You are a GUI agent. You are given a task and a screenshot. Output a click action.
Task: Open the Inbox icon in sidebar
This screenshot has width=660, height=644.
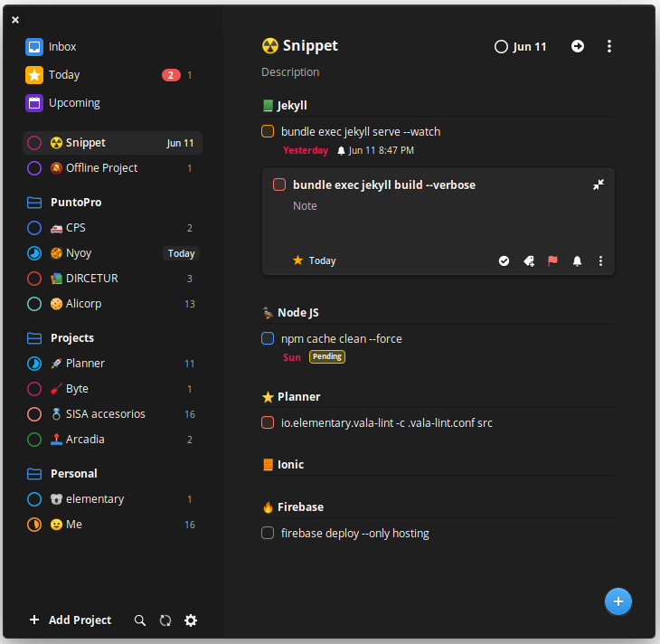coord(34,47)
